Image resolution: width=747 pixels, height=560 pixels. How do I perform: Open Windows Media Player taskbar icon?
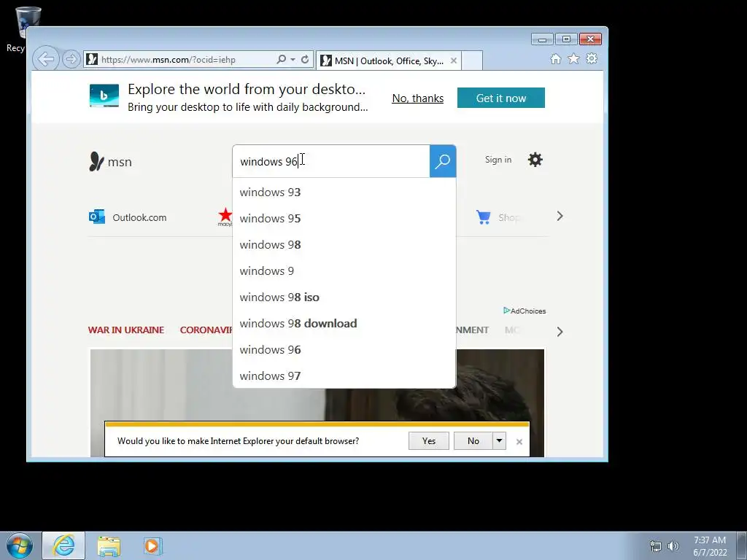point(152,546)
